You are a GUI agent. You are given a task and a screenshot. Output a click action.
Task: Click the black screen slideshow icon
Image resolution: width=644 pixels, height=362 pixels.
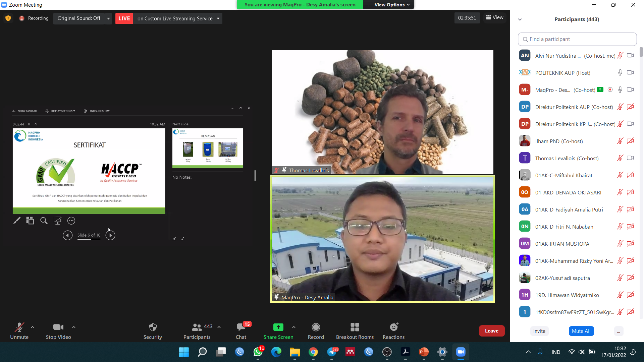[x=57, y=221]
